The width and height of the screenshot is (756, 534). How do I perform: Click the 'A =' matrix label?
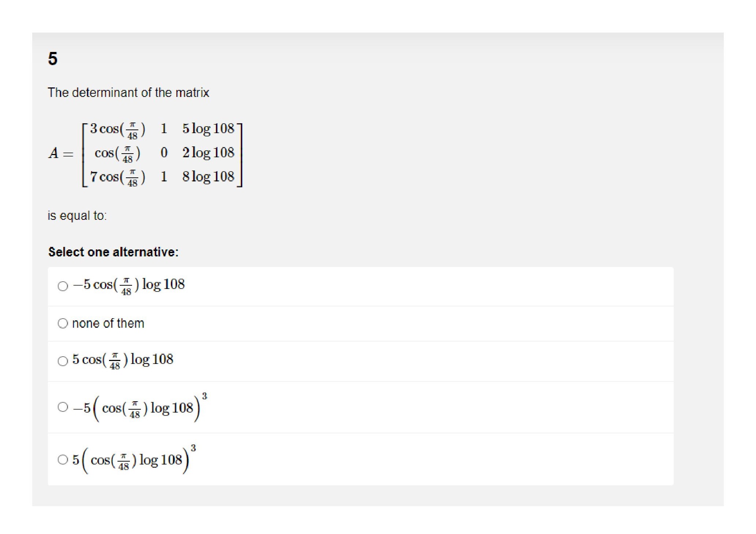[61, 153]
